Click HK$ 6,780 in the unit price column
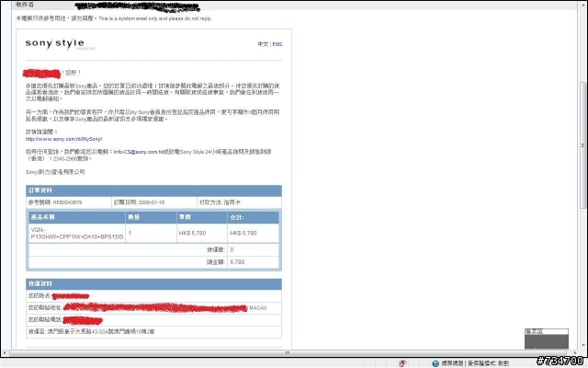588x368 pixels. pos(192,233)
